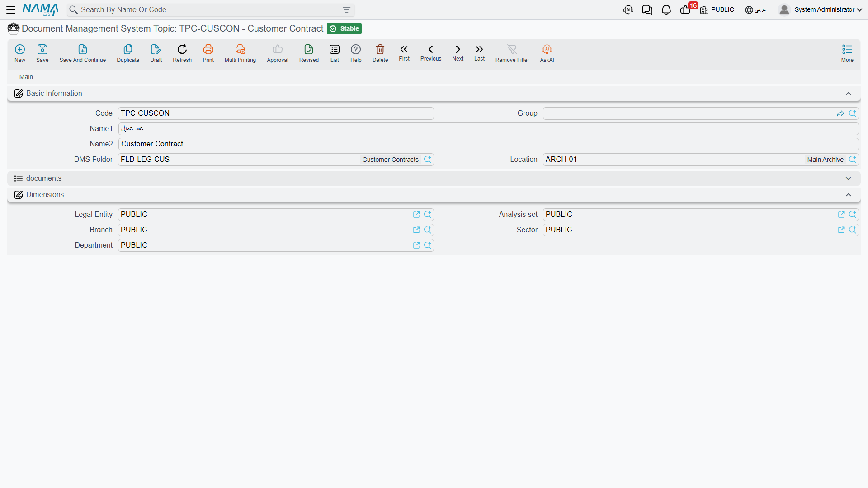Image resolution: width=868 pixels, height=488 pixels.
Task: Open search filter options
Action: (347, 10)
